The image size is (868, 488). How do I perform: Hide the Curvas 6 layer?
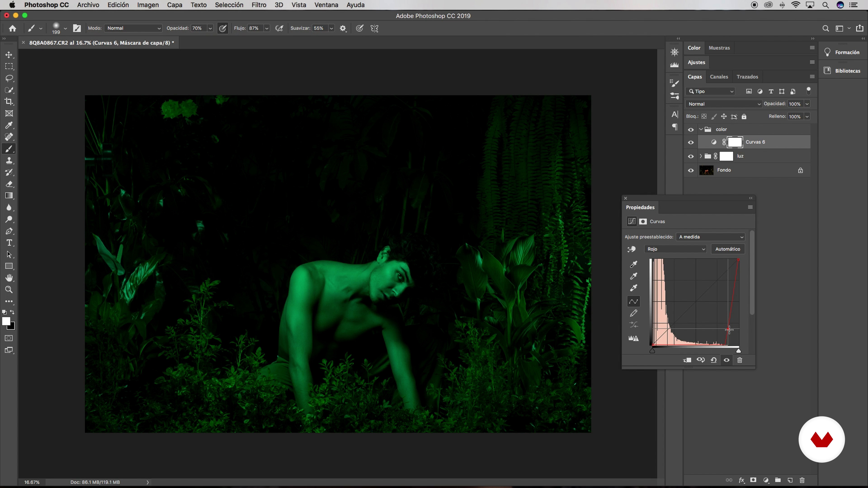click(691, 142)
